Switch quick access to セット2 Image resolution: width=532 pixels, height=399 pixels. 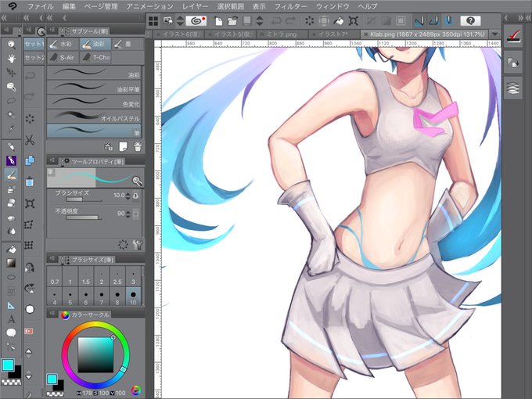34,57
